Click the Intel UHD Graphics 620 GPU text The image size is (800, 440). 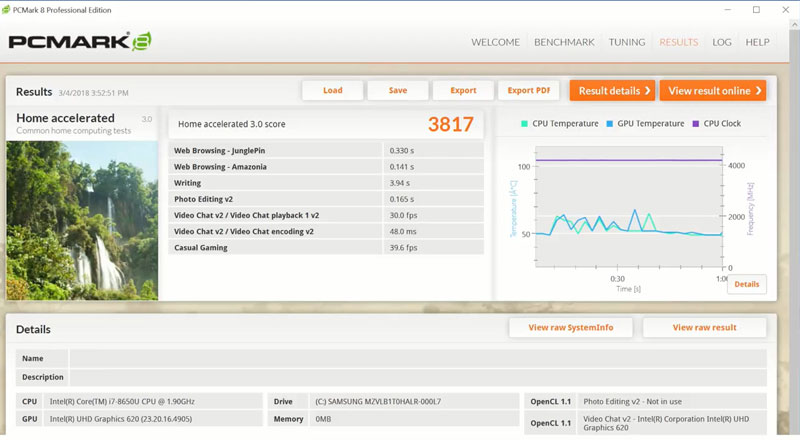(120, 419)
